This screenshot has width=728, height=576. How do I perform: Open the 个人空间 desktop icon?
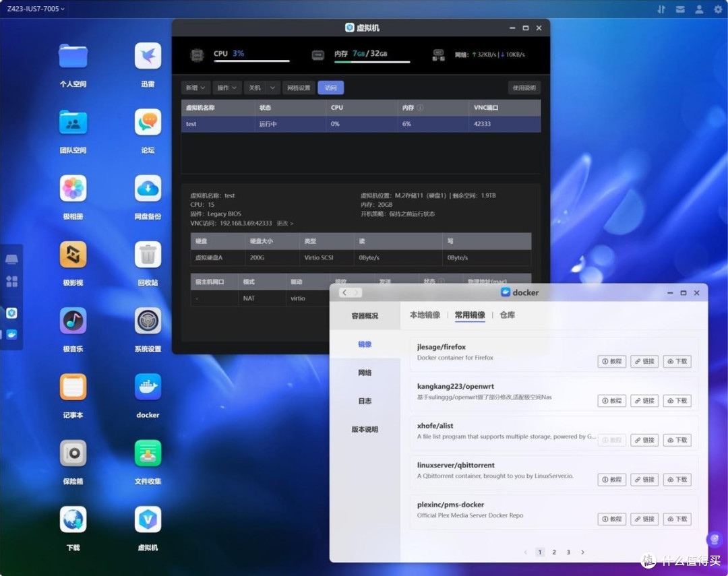pyautogui.click(x=73, y=57)
